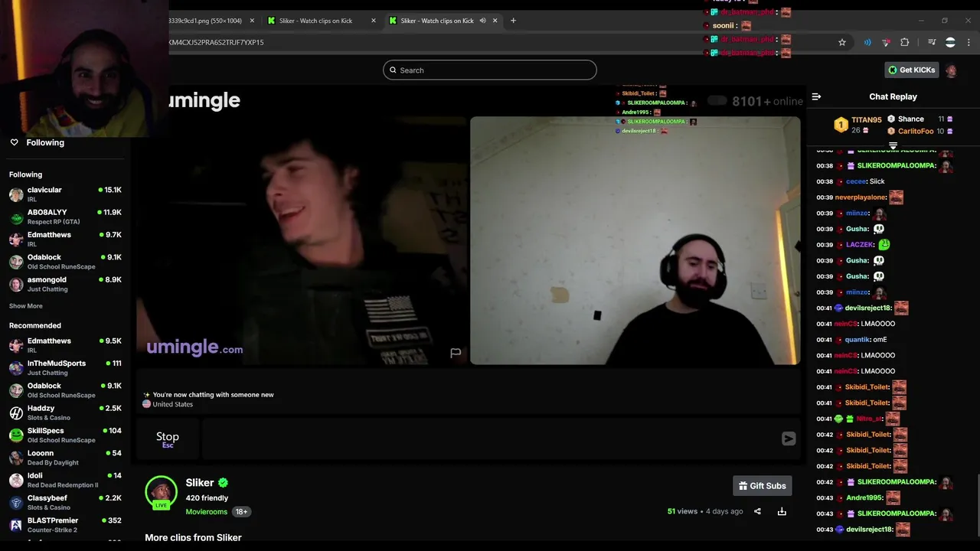
Task: Click the Stop Esc button in video
Action: point(168,439)
